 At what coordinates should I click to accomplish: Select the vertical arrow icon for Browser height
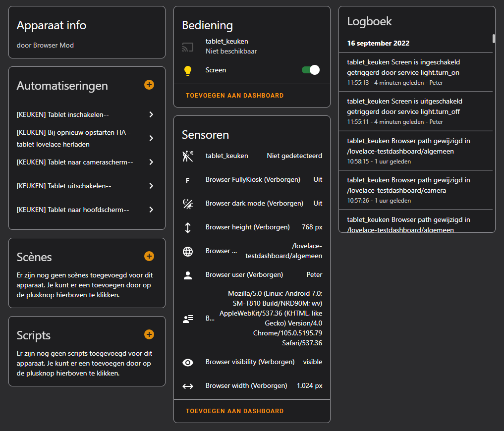point(188,227)
